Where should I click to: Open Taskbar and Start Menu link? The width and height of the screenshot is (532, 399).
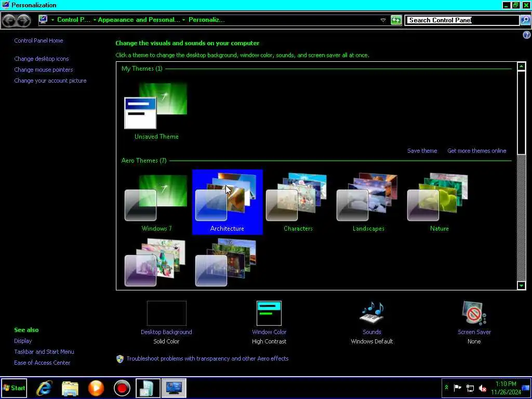44,352
